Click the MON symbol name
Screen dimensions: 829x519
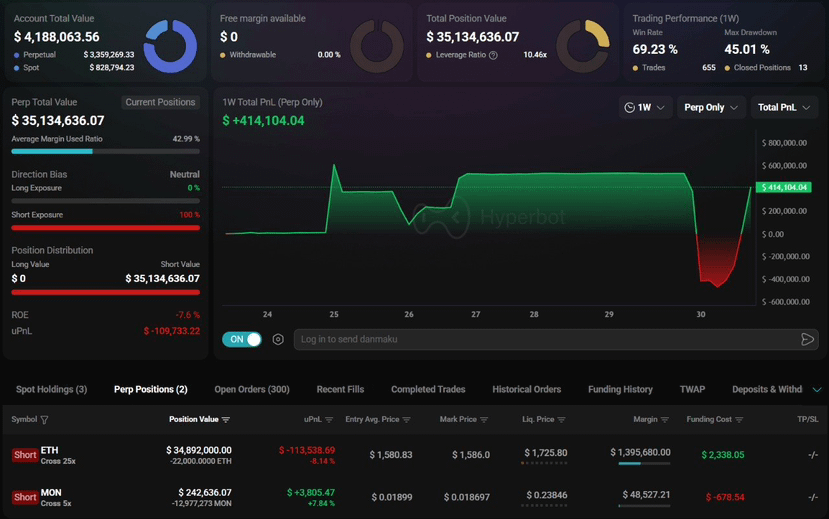51,493
